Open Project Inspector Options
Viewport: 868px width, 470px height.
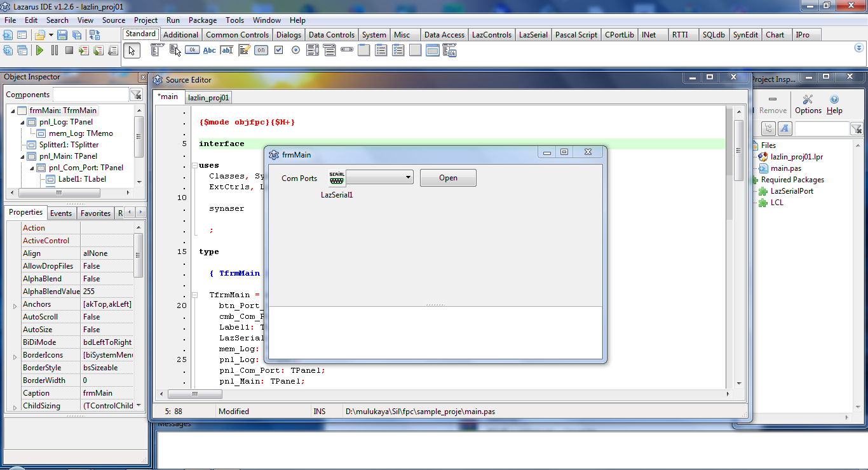808,104
